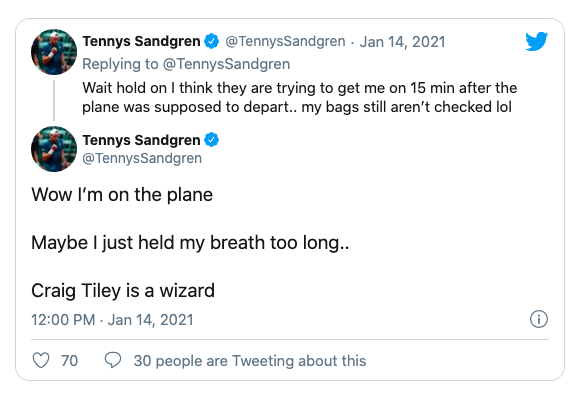The image size is (578, 395).
Task: Click verified badge beside main tweet author
Action: tap(212, 140)
